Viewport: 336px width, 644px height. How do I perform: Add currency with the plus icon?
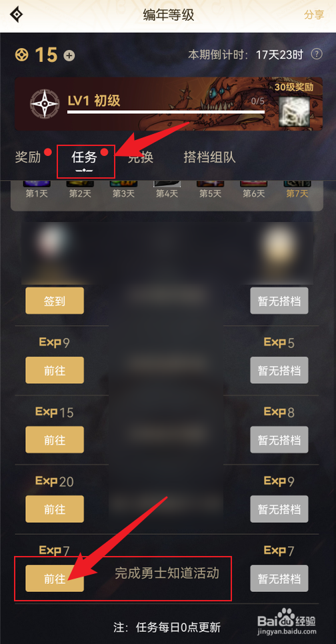tap(69, 55)
